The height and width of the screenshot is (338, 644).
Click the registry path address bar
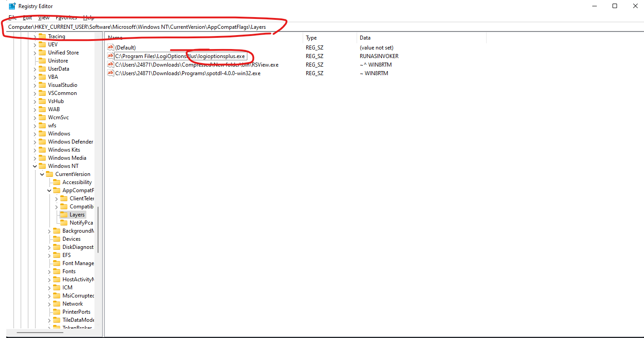[x=322, y=27]
